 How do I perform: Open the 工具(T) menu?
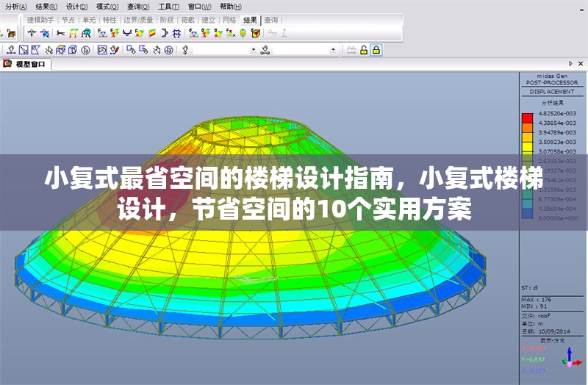click(x=168, y=7)
